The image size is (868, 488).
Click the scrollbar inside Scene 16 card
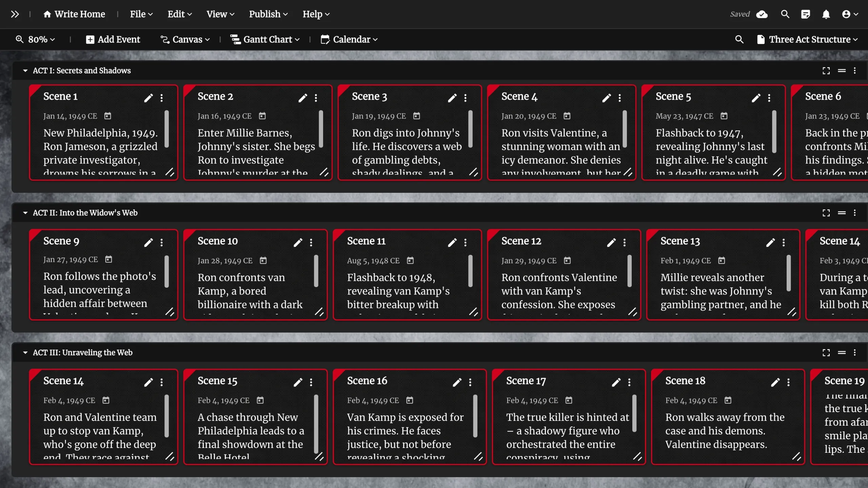(x=475, y=415)
